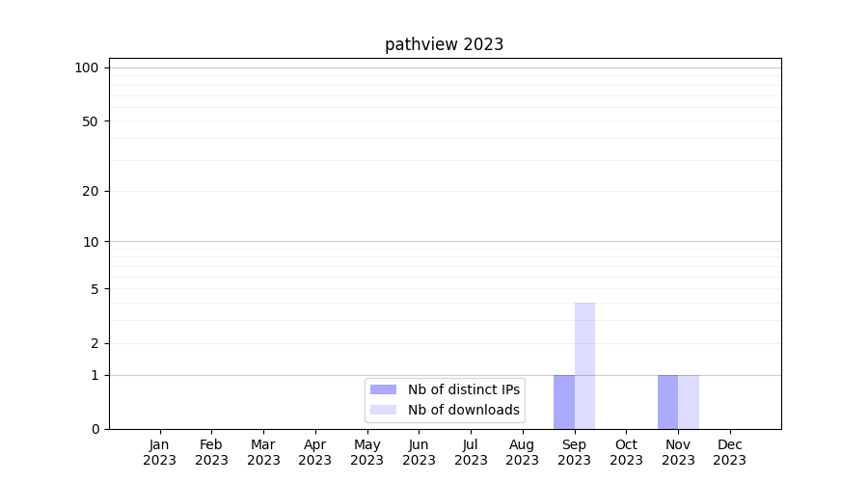Click the y-axis tick label 50

pos(91,121)
